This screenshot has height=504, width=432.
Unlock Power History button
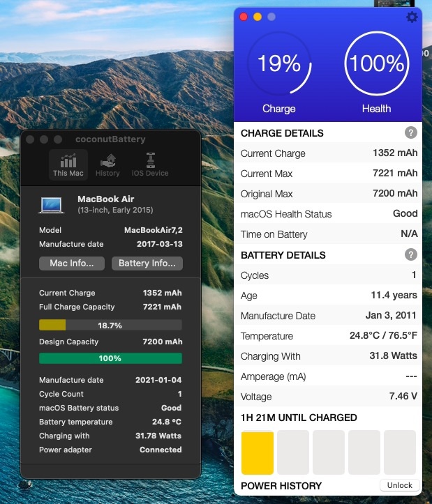tap(399, 485)
